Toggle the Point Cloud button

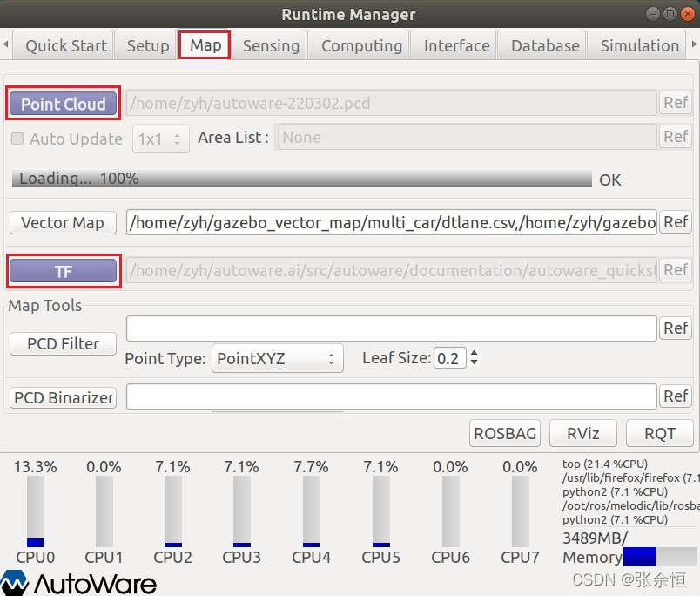pos(64,104)
